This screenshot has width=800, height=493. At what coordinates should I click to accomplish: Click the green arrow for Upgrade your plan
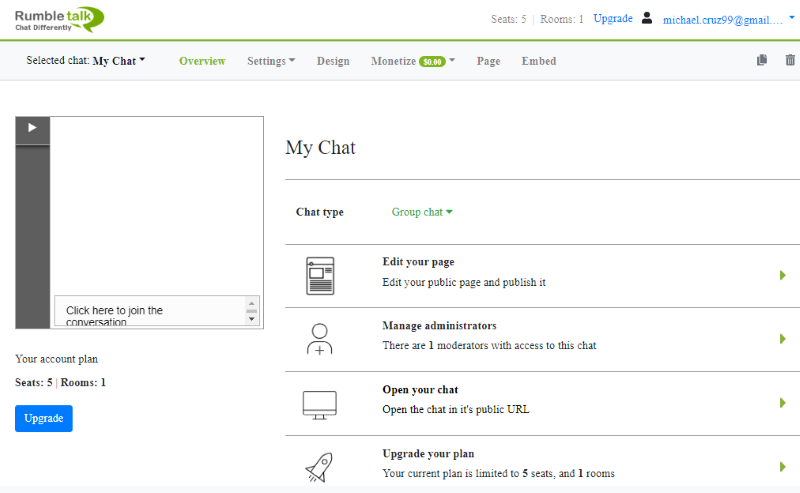coord(783,467)
